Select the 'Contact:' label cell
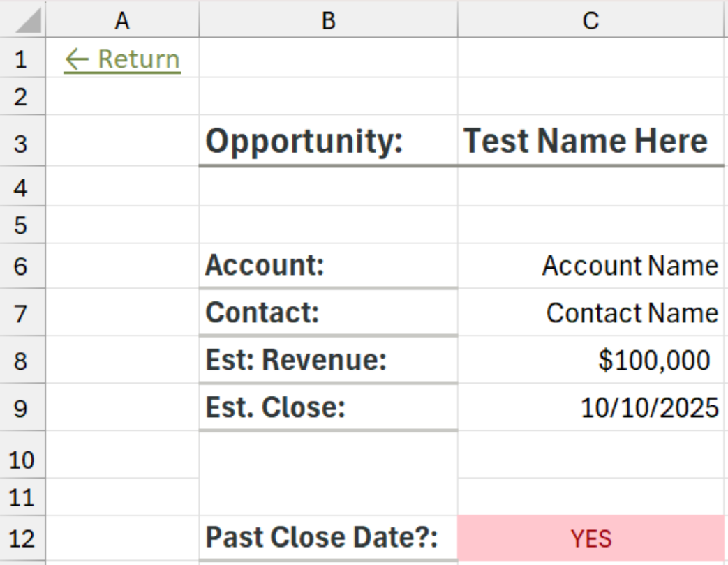The width and height of the screenshot is (728, 565). (x=262, y=312)
